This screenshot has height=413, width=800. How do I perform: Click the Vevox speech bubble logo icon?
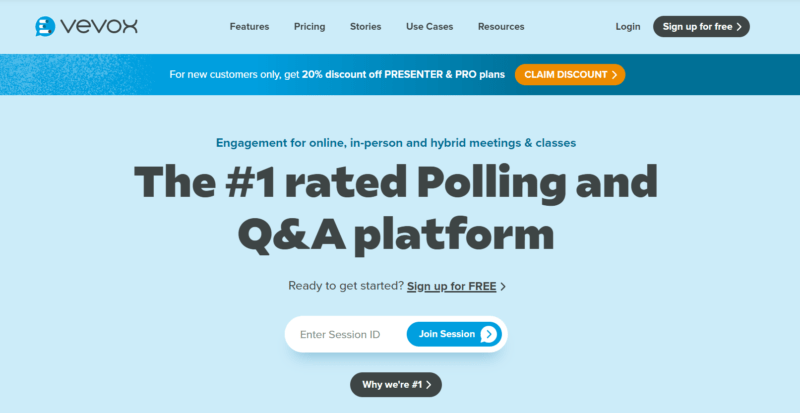pos(45,27)
